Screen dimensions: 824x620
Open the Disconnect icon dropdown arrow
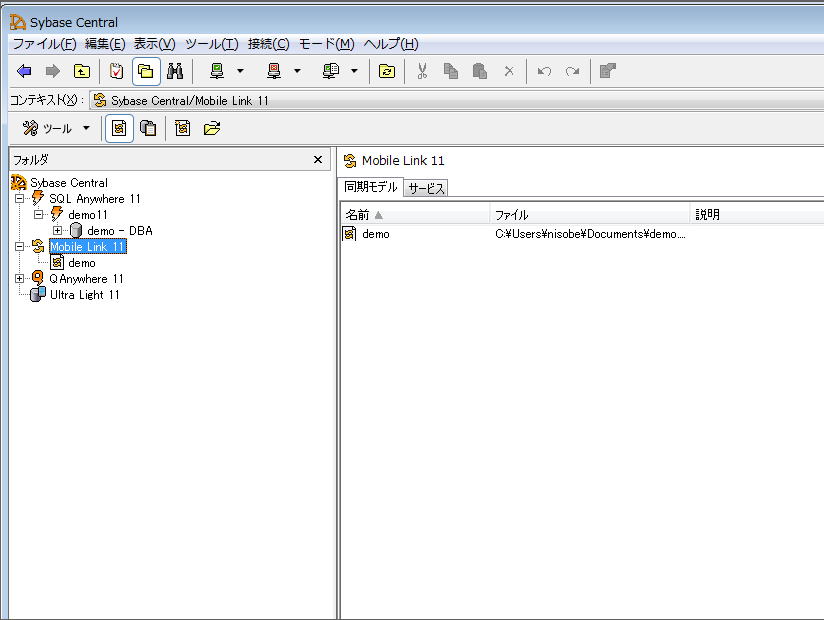pos(297,71)
